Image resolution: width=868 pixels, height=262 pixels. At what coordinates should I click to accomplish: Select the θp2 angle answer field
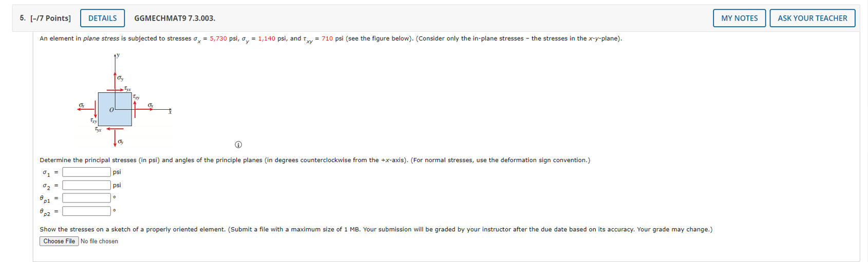(86, 211)
